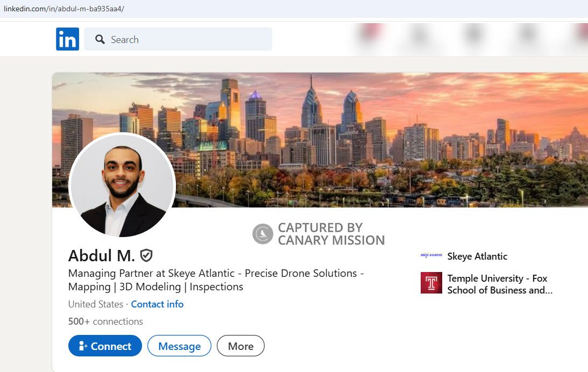The image size is (588, 372).
Task: Click the Canary Mission watermark icon
Action: pos(261,233)
